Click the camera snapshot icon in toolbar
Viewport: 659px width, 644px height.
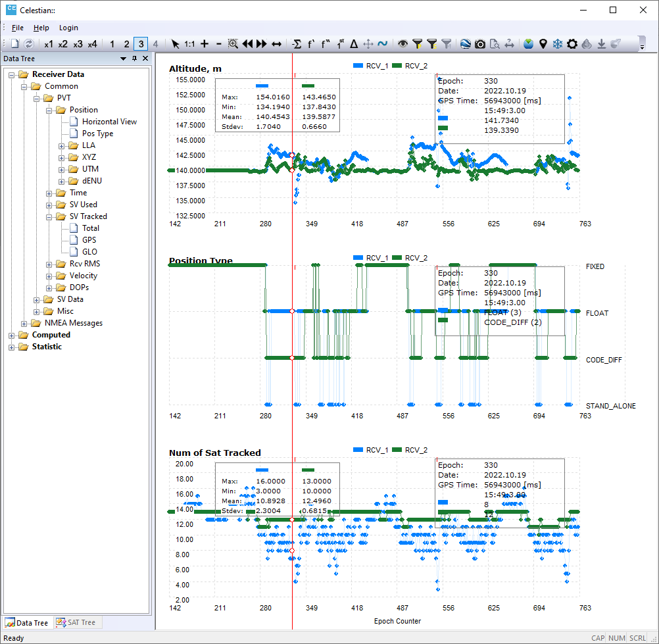[480, 44]
